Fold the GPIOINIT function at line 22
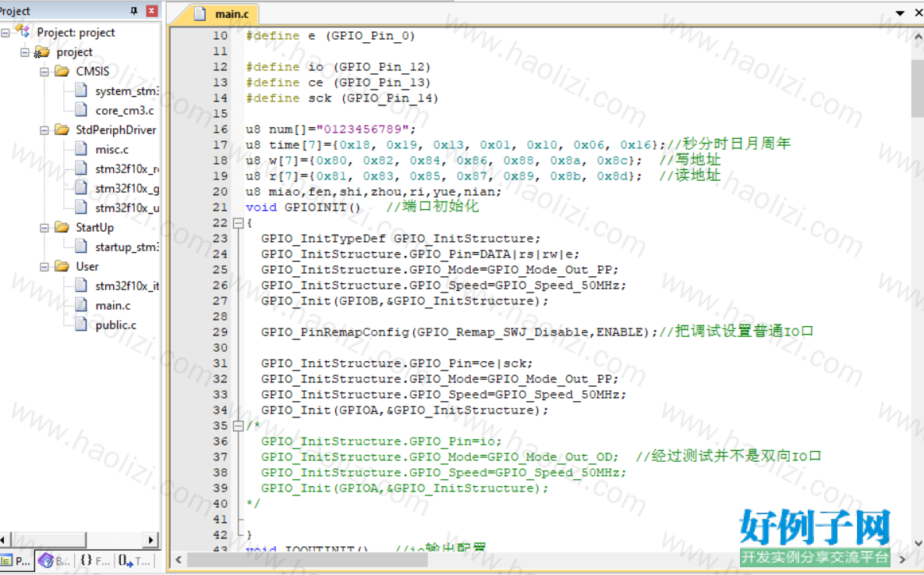This screenshot has height=575, width=924. [238, 223]
